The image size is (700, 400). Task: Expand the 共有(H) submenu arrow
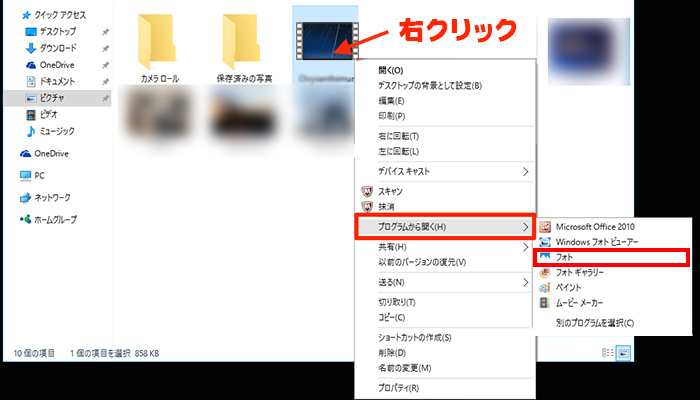[526, 247]
